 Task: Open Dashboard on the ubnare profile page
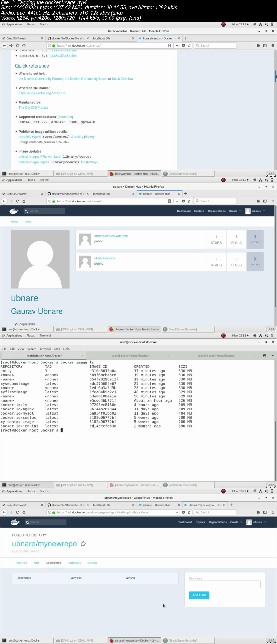(x=184, y=211)
